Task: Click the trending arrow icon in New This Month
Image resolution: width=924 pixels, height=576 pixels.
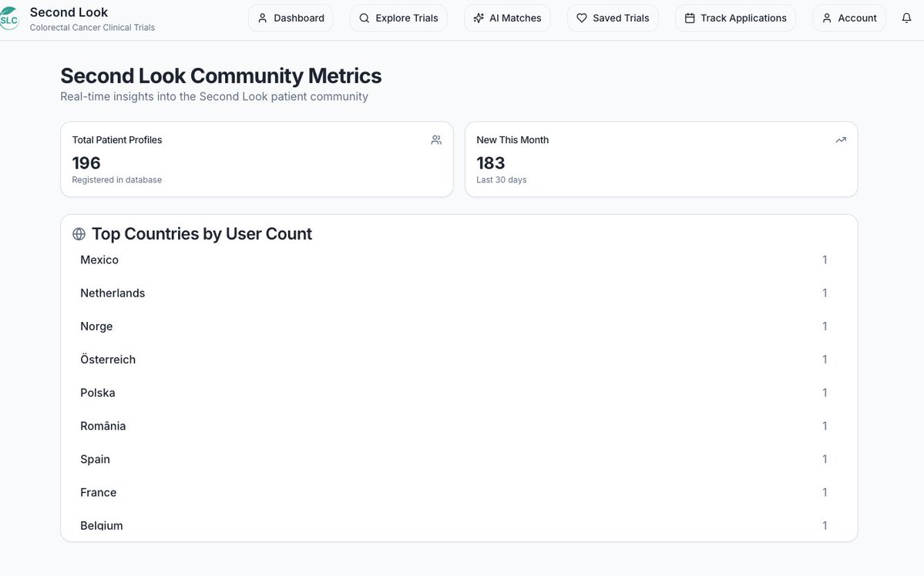Action: point(841,140)
